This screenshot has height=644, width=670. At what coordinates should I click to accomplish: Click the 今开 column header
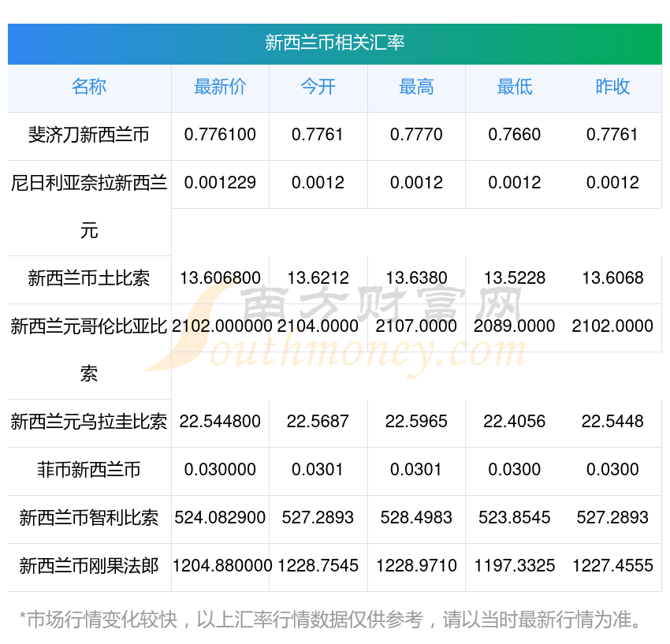click(318, 87)
